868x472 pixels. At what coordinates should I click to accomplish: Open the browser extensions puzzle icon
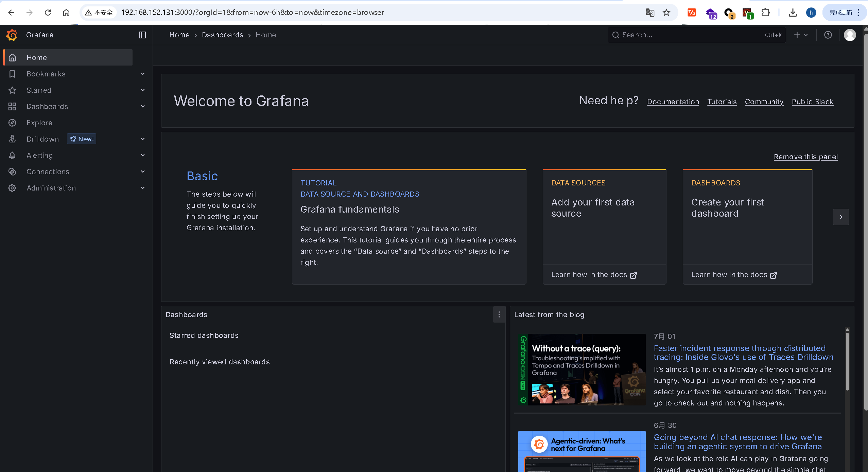tap(765, 13)
